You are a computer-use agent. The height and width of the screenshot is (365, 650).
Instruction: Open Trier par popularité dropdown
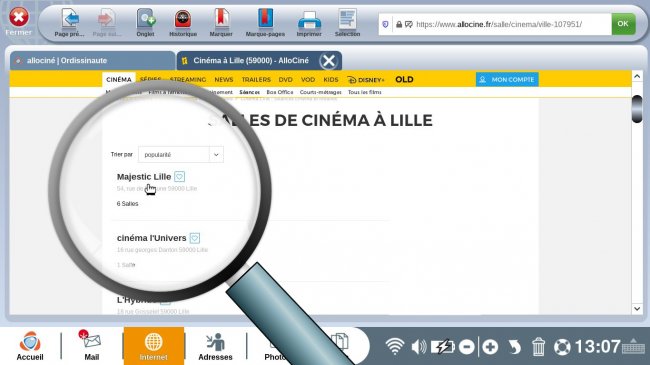click(181, 154)
